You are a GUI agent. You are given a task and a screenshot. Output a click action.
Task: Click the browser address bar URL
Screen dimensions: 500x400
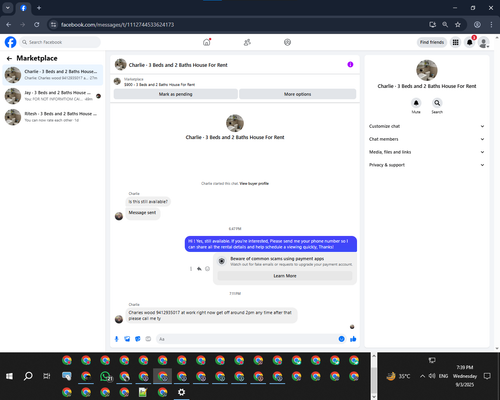[117, 25]
